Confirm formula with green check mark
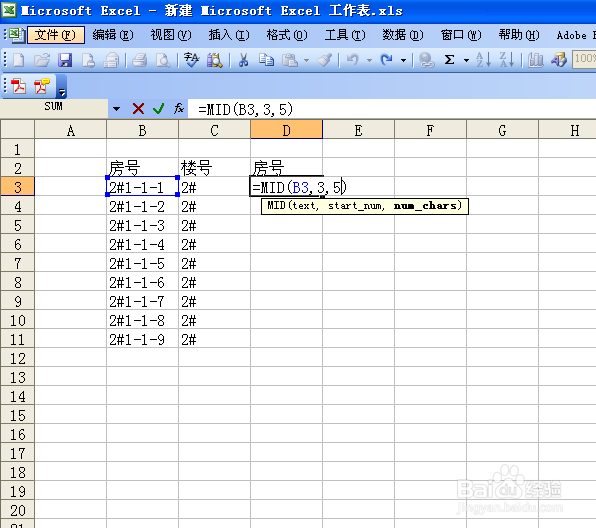The height and width of the screenshot is (528, 596). click(159, 109)
